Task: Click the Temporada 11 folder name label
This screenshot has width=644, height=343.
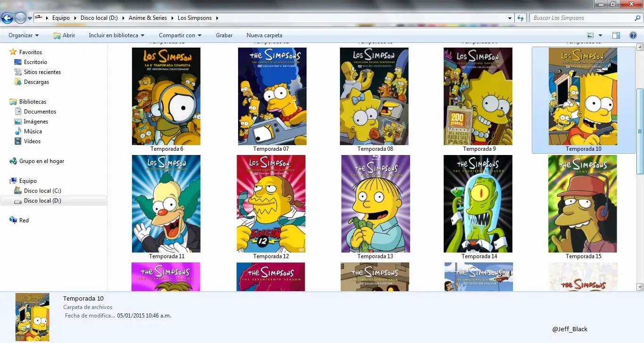Action: pos(167,256)
